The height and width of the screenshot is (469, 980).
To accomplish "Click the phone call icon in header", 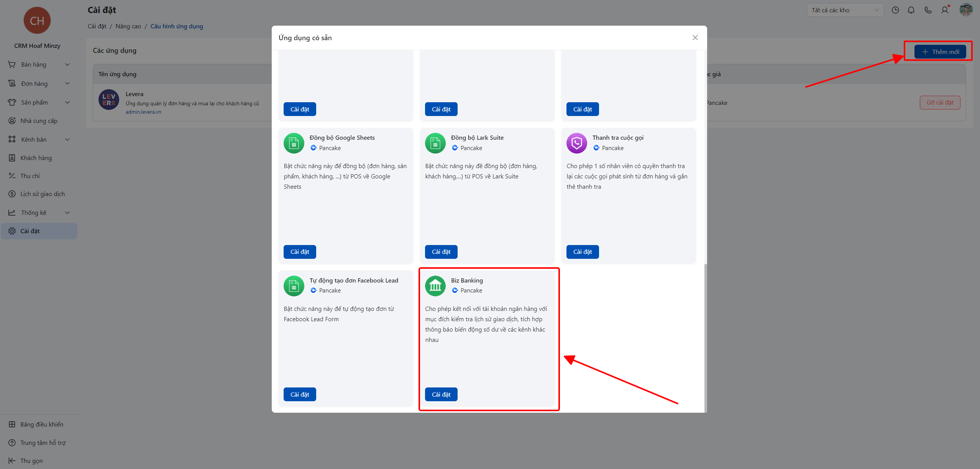I will pos(928,10).
